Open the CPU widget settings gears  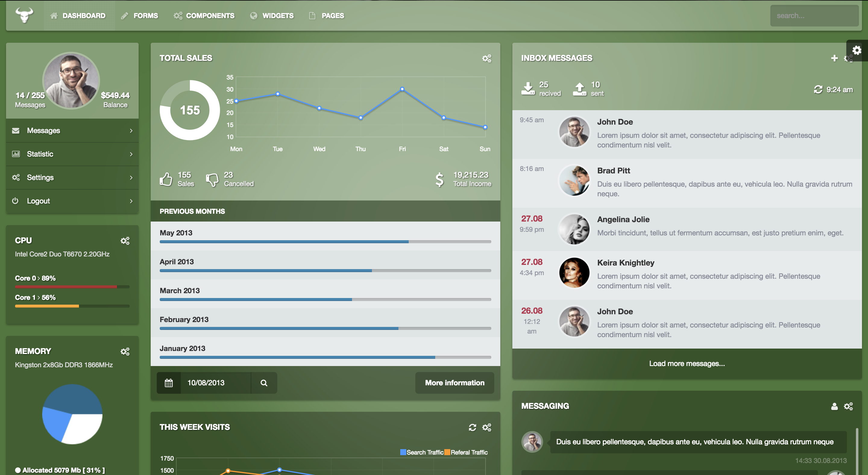pyautogui.click(x=125, y=241)
